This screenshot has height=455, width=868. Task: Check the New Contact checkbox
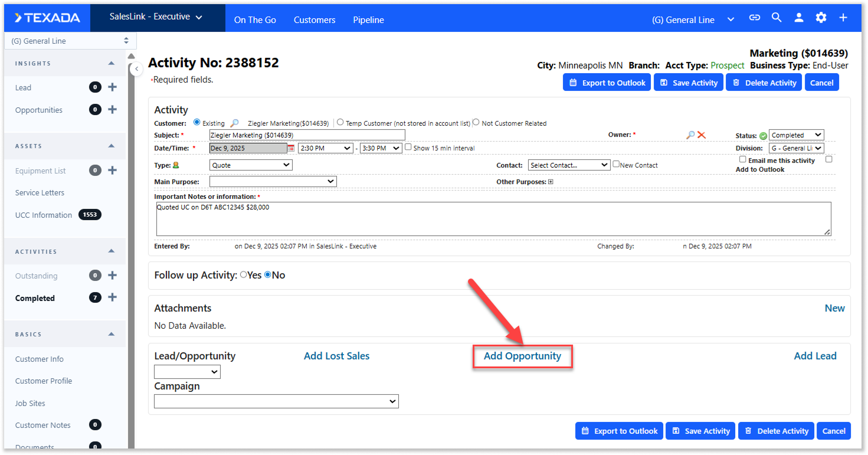pos(616,165)
